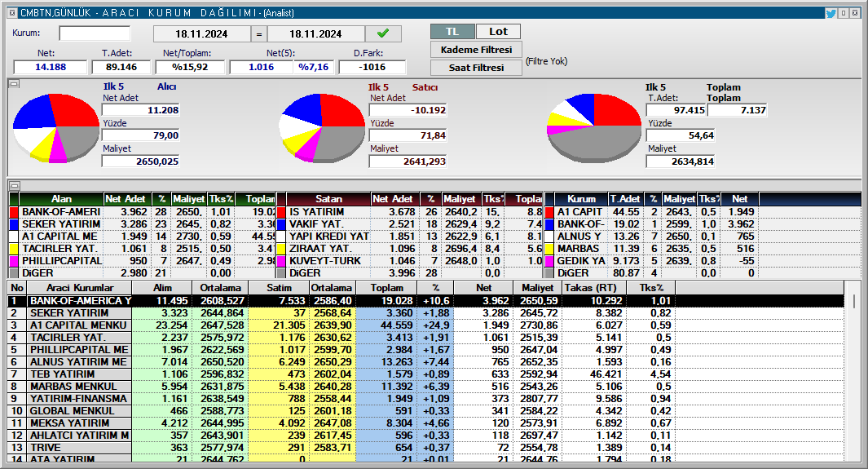Screen dimensions: 868x469
Task: Open the Saat Filtresi button
Action: [476, 68]
